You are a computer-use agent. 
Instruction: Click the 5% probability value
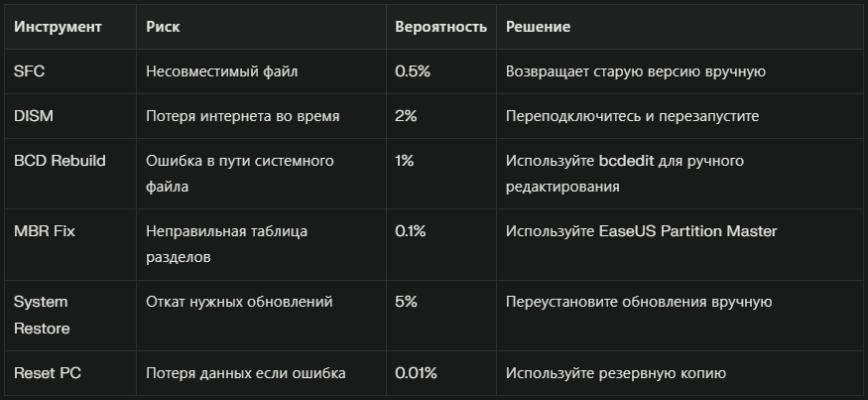406,302
